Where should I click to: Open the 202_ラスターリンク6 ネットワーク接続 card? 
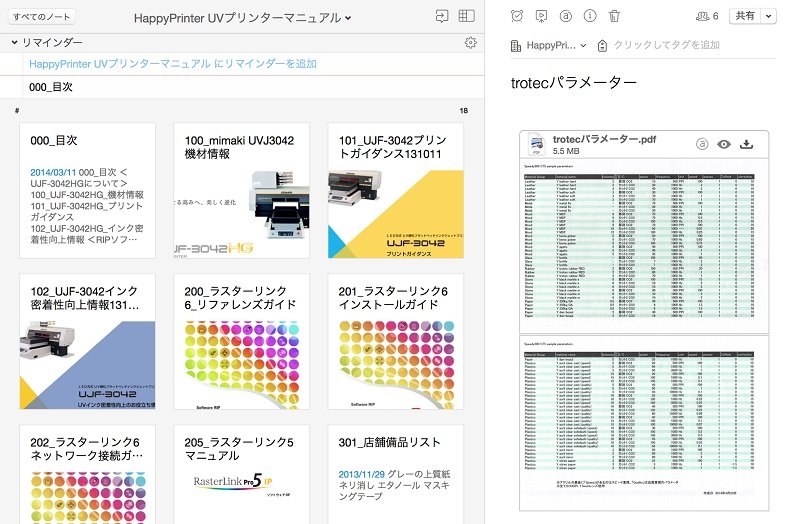(87, 475)
